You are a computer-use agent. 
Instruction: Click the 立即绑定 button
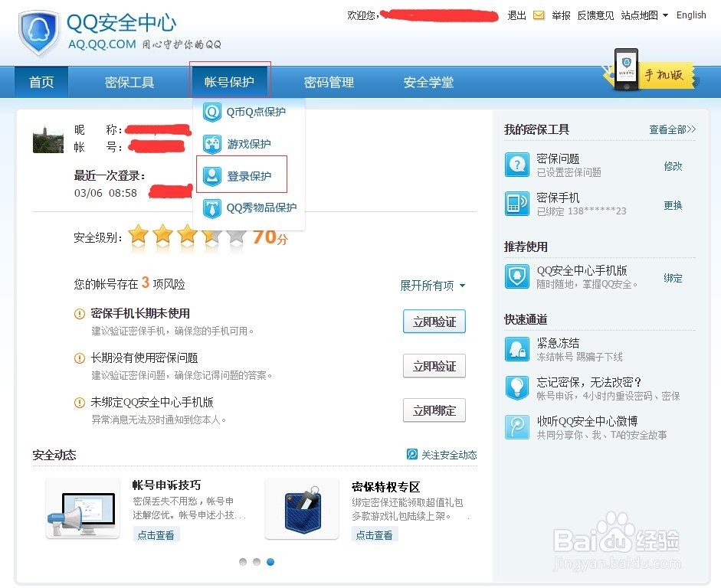(434, 410)
